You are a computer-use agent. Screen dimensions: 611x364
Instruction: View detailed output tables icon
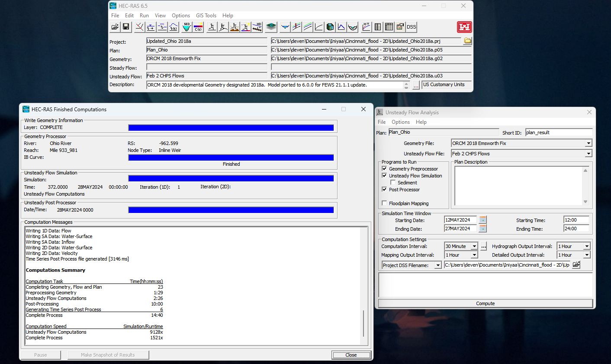378,27
